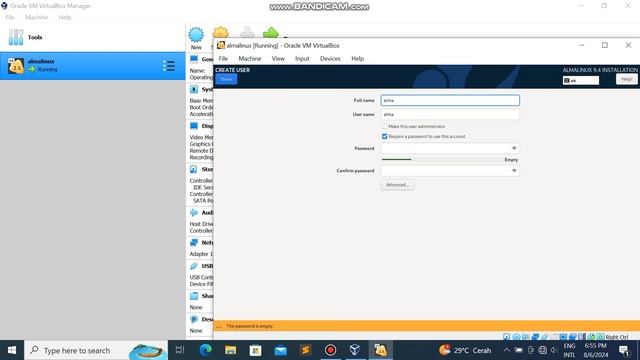This screenshot has height=360, width=640.
Task: Click the Bandicam red record taskbar icon
Action: (330, 350)
